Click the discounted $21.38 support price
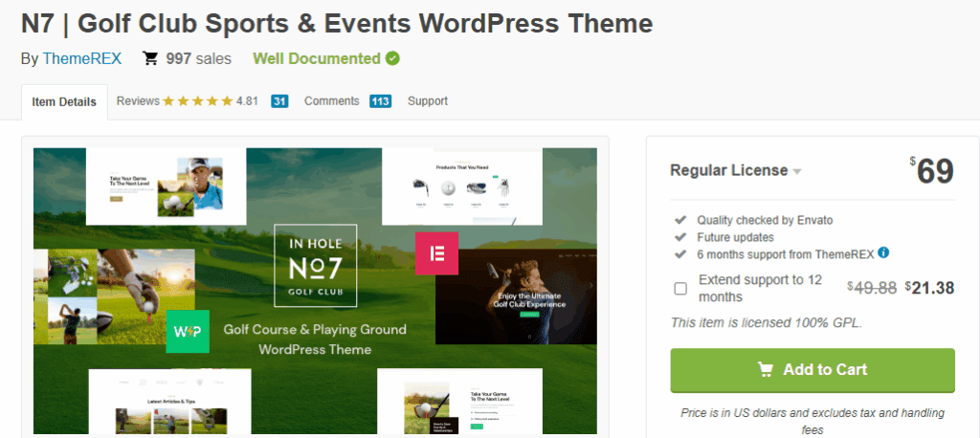The height and width of the screenshot is (438, 980). [929, 288]
